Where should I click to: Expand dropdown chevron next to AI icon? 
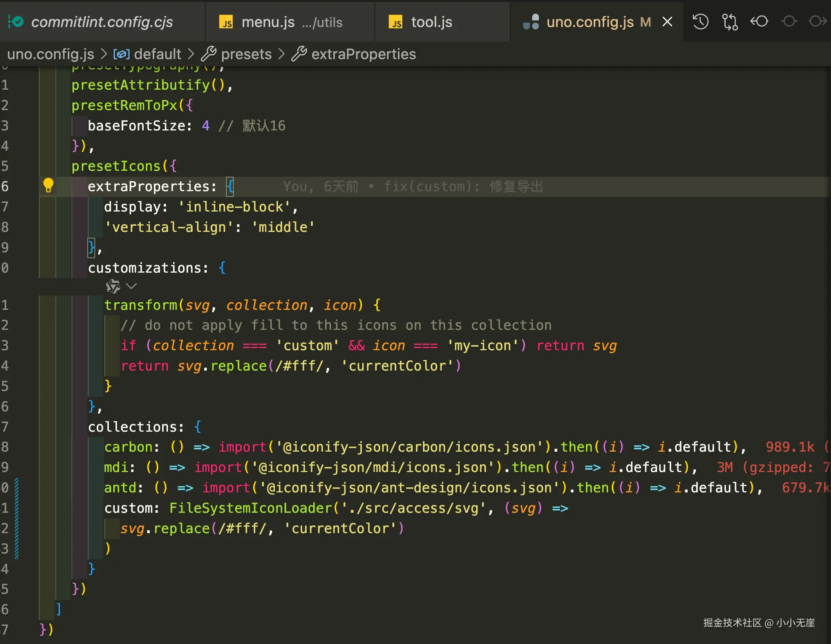(132, 286)
